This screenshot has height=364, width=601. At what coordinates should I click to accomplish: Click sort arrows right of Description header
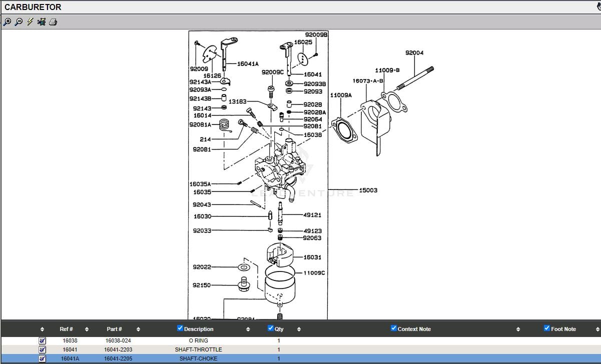point(248,329)
